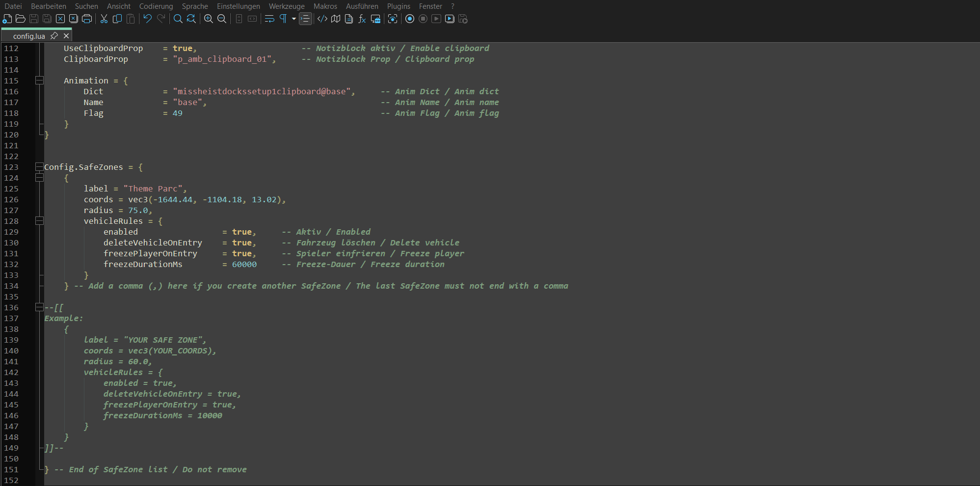980x486 pixels.
Task: Collapse the Animation block fold marker
Action: click(x=39, y=81)
